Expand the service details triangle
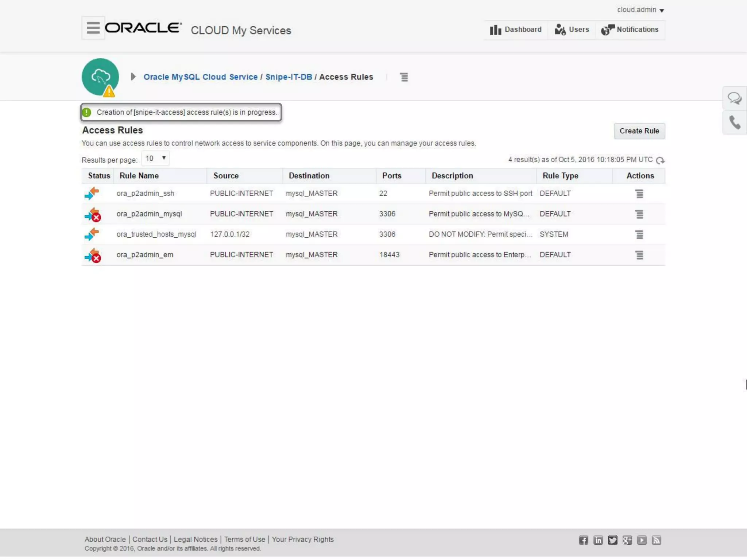The image size is (747, 560). point(133,77)
